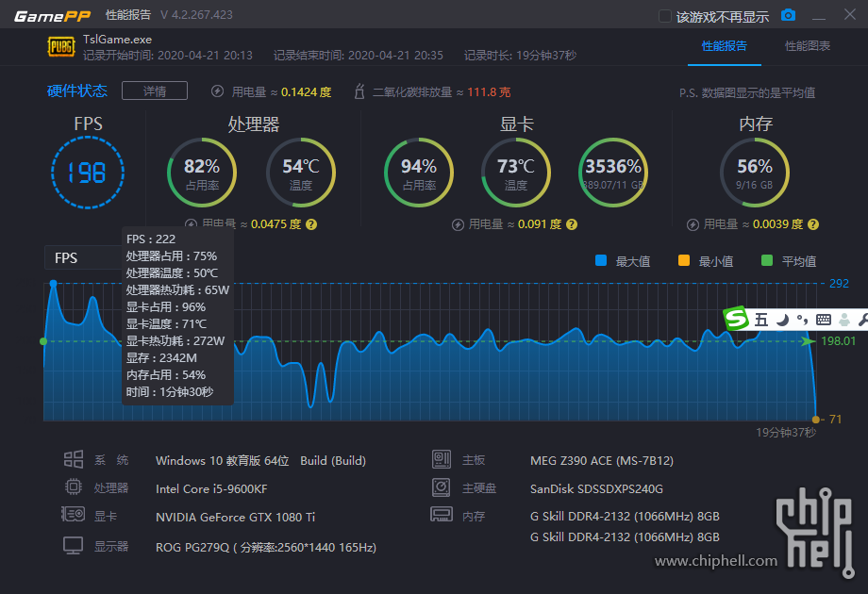Switch Sogou input to 五 mode
The width and height of the screenshot is (868, 594).
click(x=761, y=320)
